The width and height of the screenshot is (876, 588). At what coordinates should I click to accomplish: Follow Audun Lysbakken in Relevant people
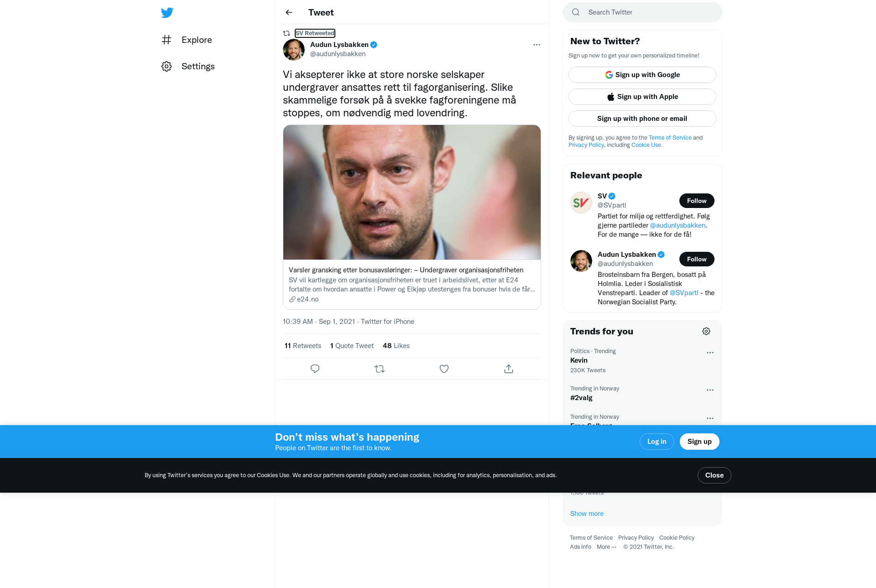pos(697,259)
